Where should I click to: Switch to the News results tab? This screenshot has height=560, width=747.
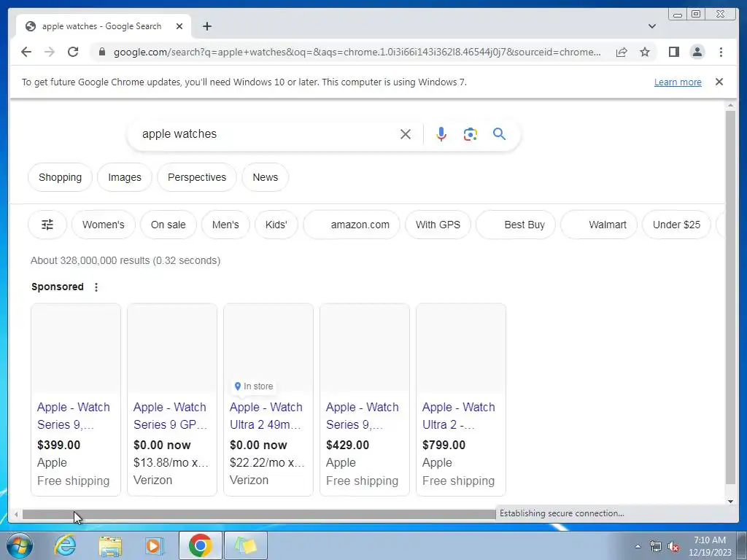pyautogui.click(x=266, y=177)
